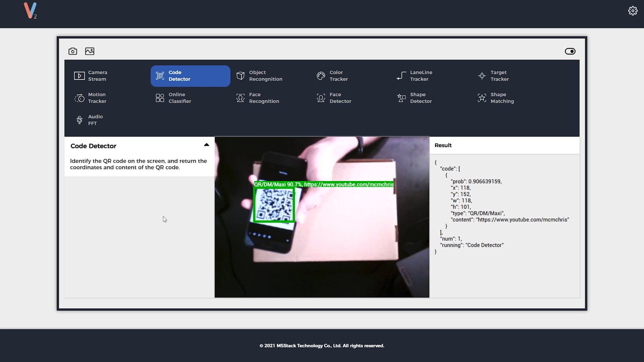This screenshot has height=362, width=644.
Task: Click the "num": 1 line
Action: [x=451, y=239]
